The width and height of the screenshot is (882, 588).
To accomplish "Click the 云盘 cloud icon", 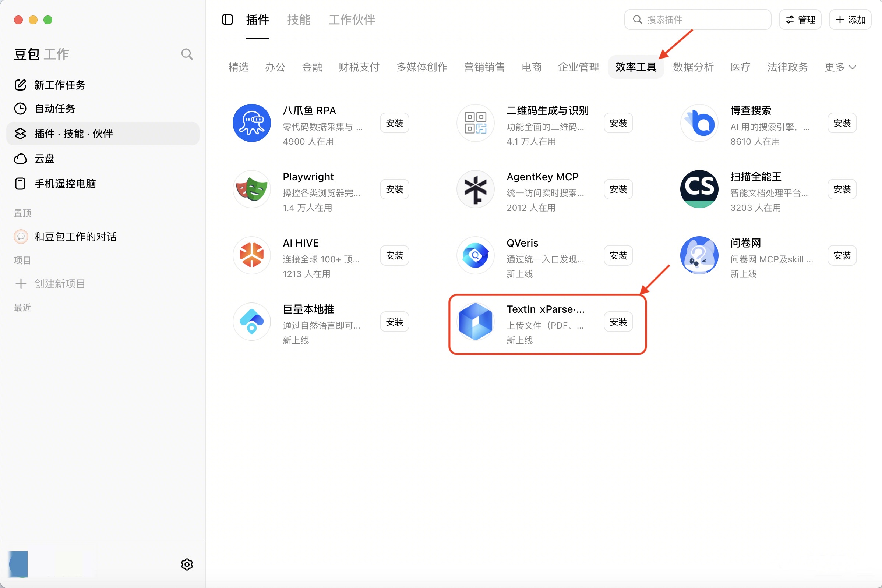I will (x=20, y=159).
